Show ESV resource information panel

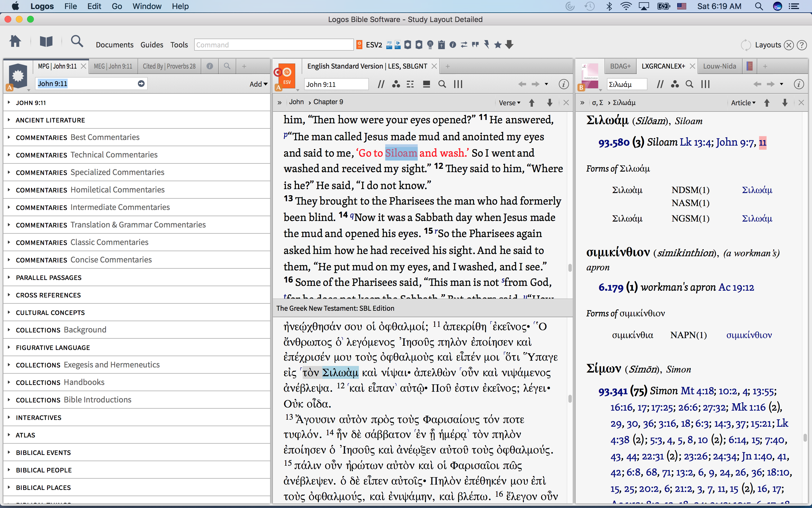click(x=564, y=84)
